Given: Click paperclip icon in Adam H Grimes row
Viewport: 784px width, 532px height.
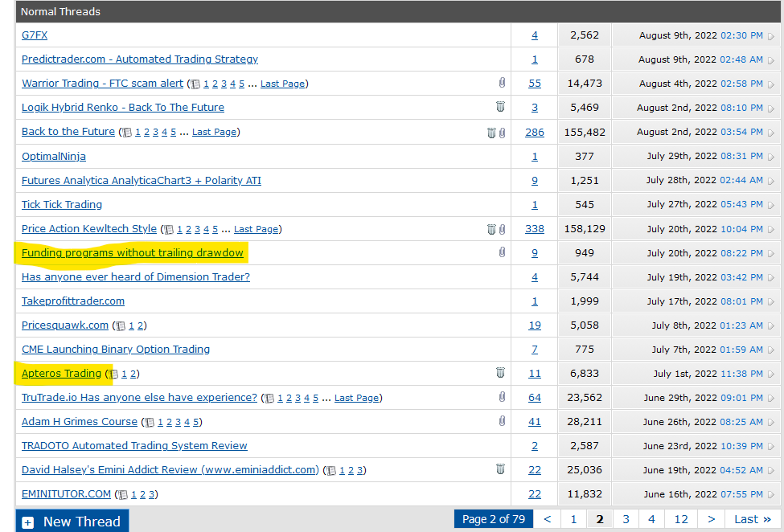Looking at the screenshot, I should click(x=502, y=421).
